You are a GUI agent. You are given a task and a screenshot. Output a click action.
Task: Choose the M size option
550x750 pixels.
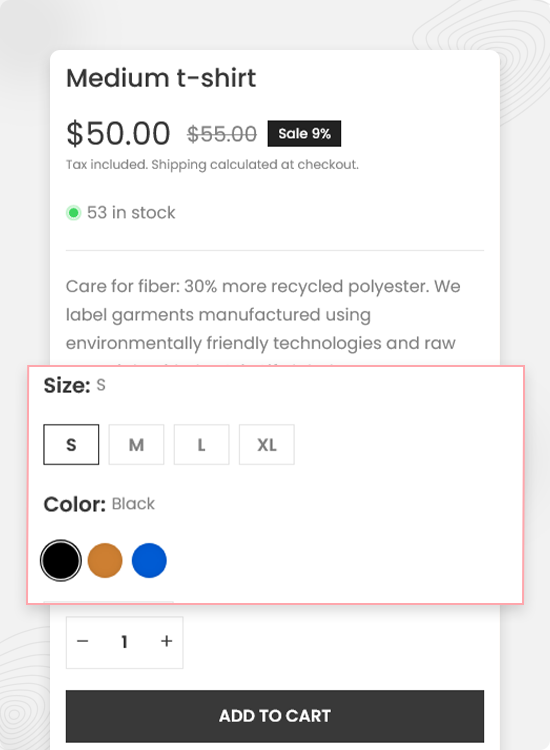(x=136, y=444)
